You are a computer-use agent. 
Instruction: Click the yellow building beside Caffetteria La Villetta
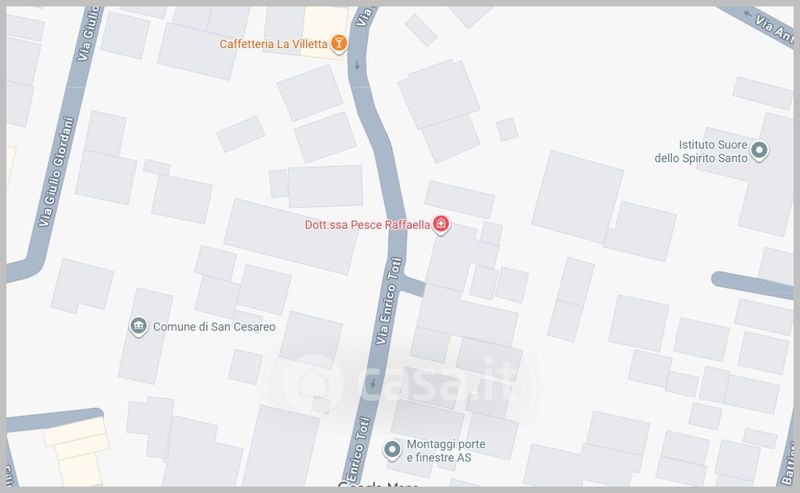point(326,30)
